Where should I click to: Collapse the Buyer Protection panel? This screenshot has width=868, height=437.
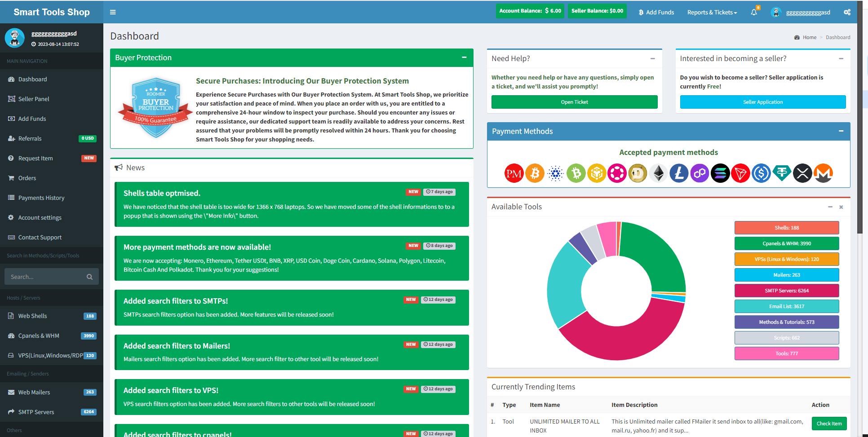tap(464, 57)
